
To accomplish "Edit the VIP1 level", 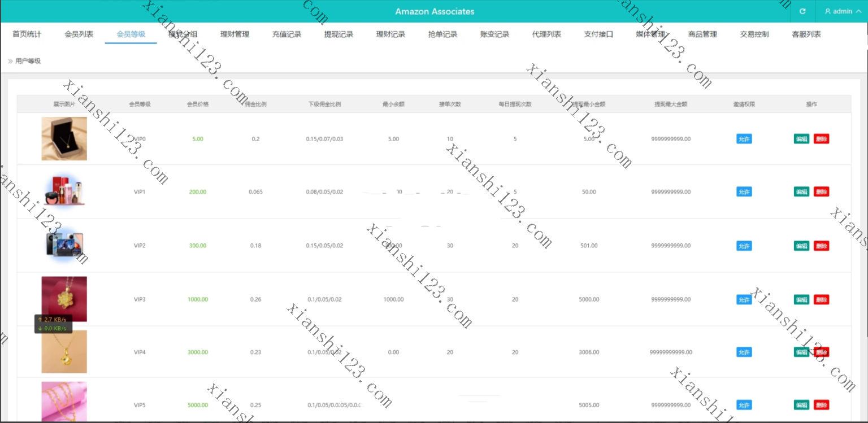I will pyautogui.click(x=801, y=192).
